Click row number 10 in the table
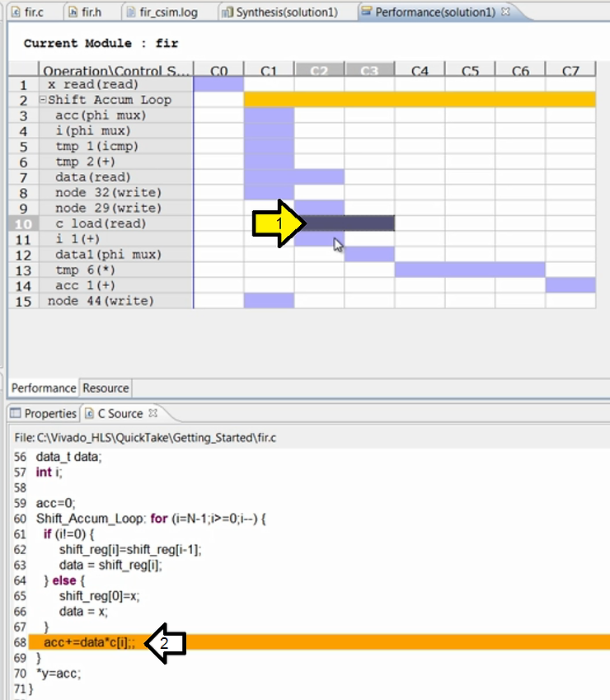Image resolution: width=610 pixels, height=700 pixels. click(23, 223)
